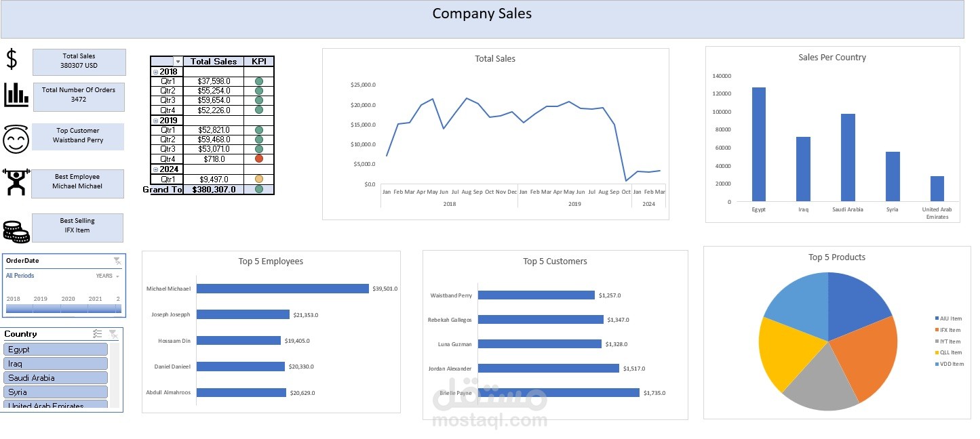Click the smiley face Top Customer icon
Screen dimensions: 980x439
(x=16, y=139)
